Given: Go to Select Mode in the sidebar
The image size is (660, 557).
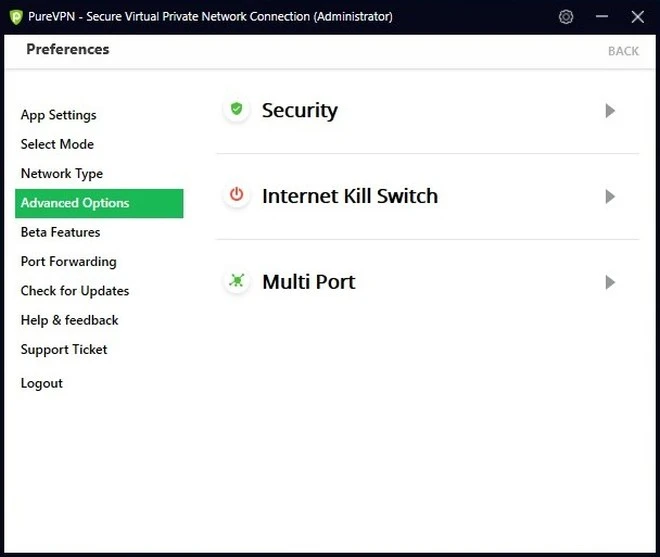Looking at the screenshot, I should [x=57, y=144].
